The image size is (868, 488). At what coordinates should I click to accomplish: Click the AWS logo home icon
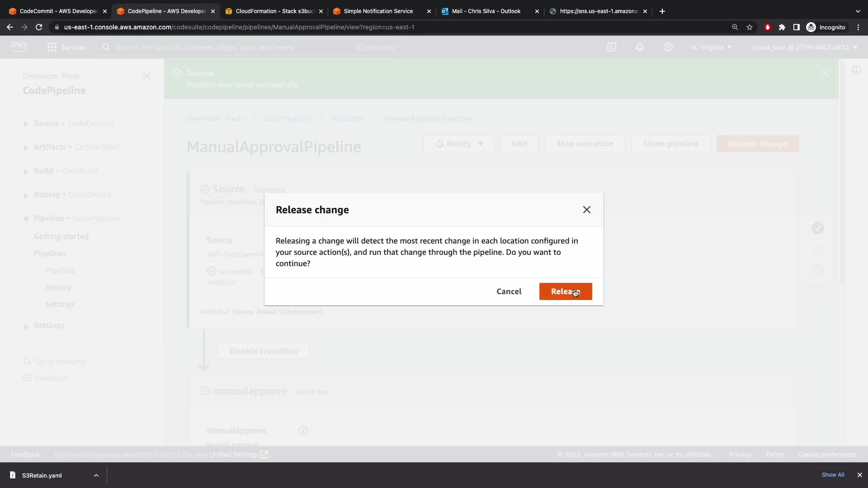coord(19,47)
